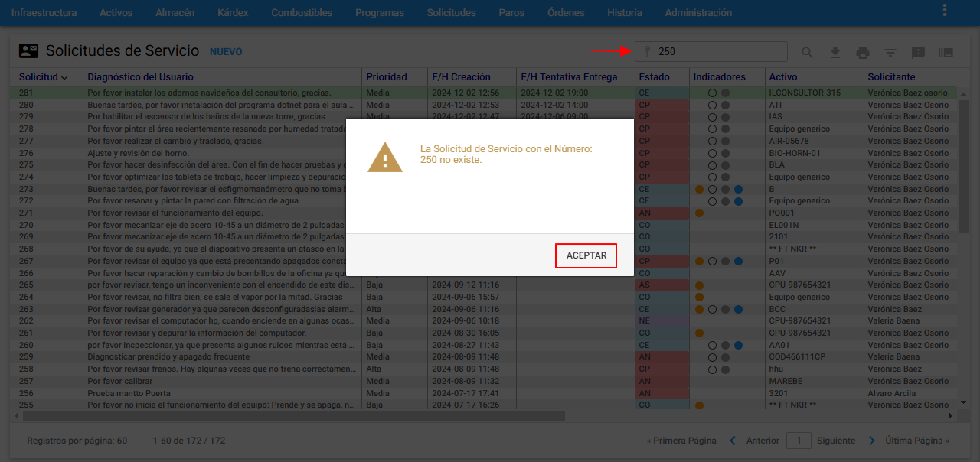The image size is (980, 462).
Task: Open the three-dot options menu
Action: [x=945, y=10]
